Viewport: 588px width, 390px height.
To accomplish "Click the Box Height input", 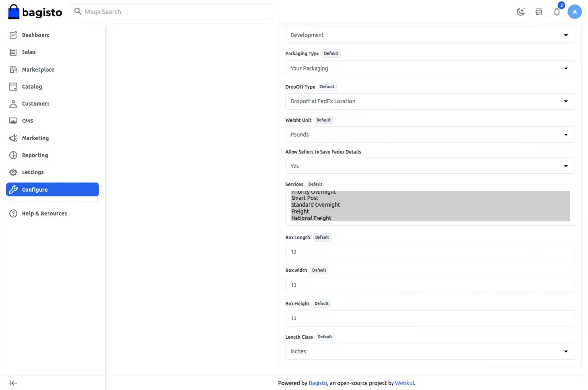I will point(430,318).
